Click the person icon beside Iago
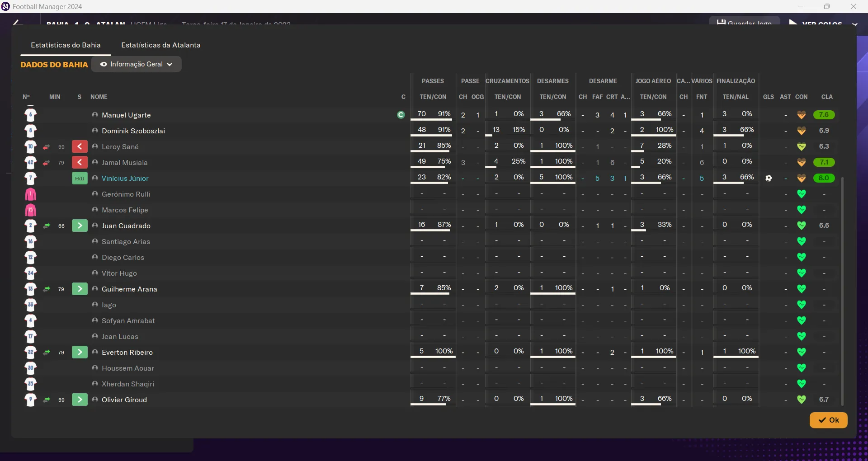This screenshot has width=868, height=461. 95,305
